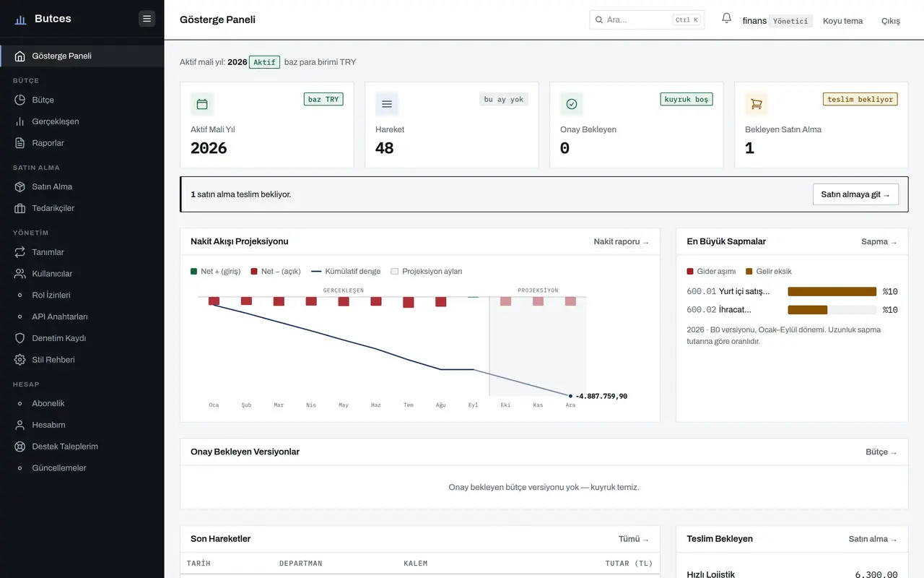This screenshot has width=924, height=578.
Task: Click the Satın almaya git button
Action: coord(855,194)
